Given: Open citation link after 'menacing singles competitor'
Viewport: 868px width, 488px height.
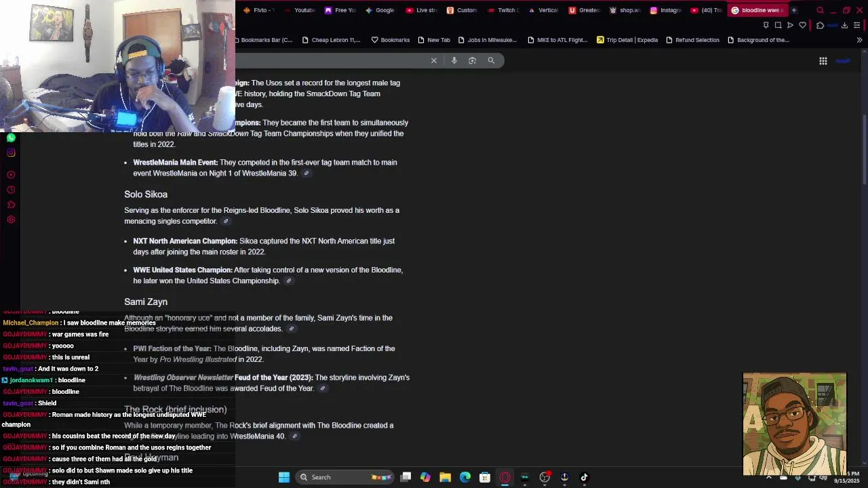Looking at the screenshot, I should 226,222.
